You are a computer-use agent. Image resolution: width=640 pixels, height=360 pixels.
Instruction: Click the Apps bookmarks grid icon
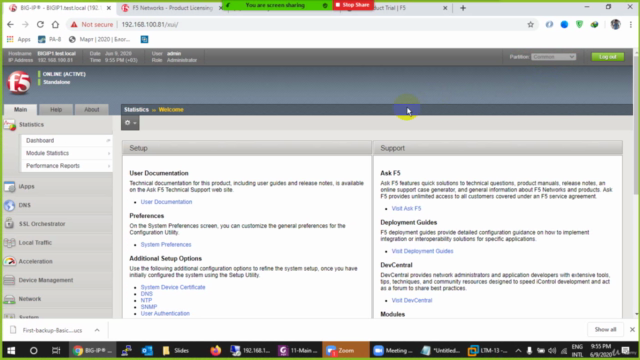click(10, 39)
